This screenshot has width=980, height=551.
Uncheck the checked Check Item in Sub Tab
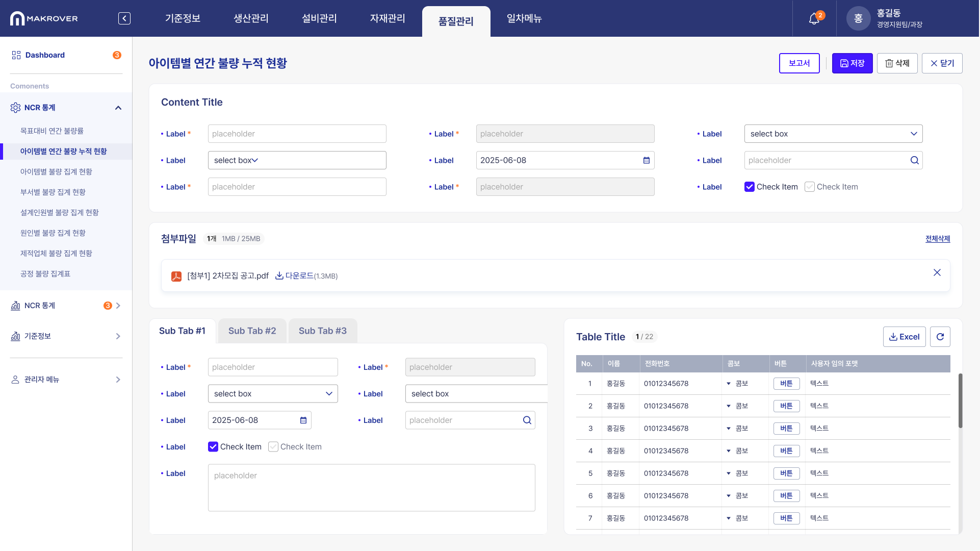(x=213, y=447)
